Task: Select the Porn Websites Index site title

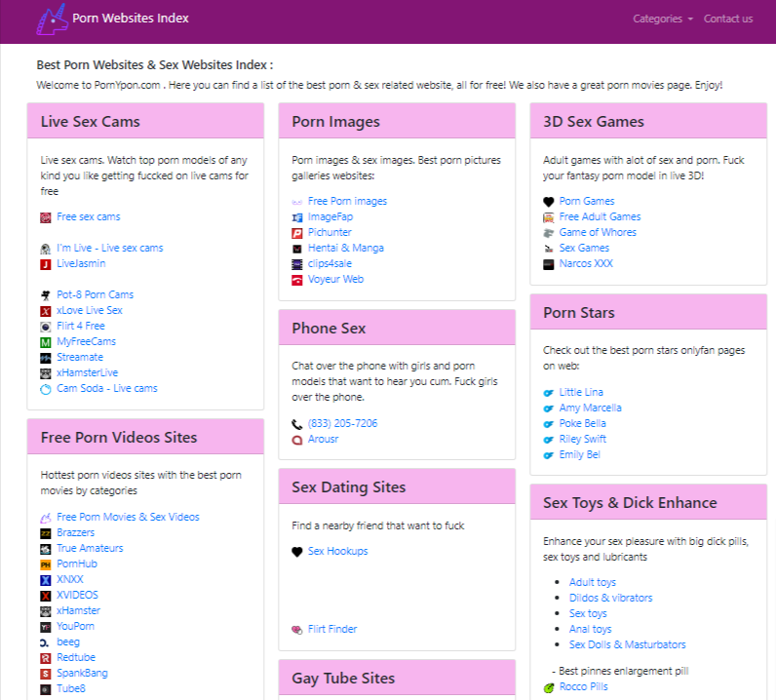Action: [131, 18]
